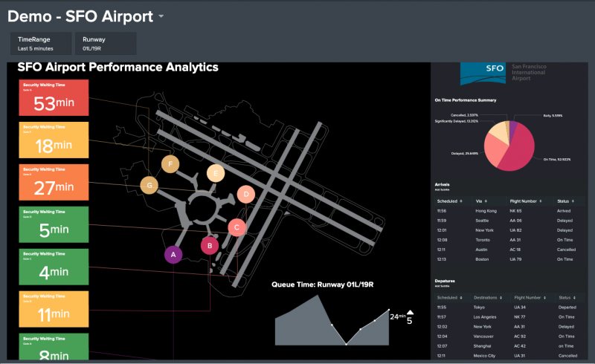The height and width of the screenshot is (364, 595).
Task: Sort Departures table by Flight Number column
Action: coord(530,298)
